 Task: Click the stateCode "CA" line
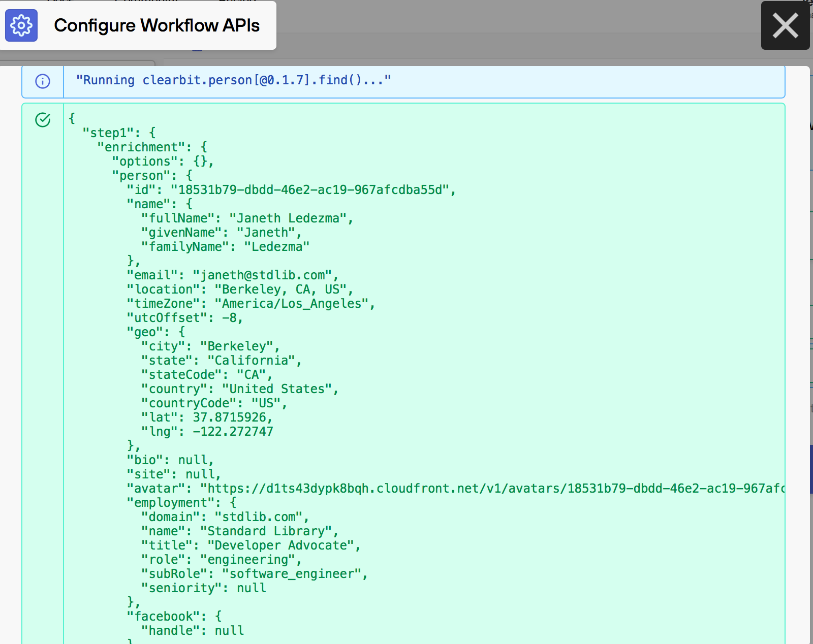pyautogui.click(x=207, y=375)
